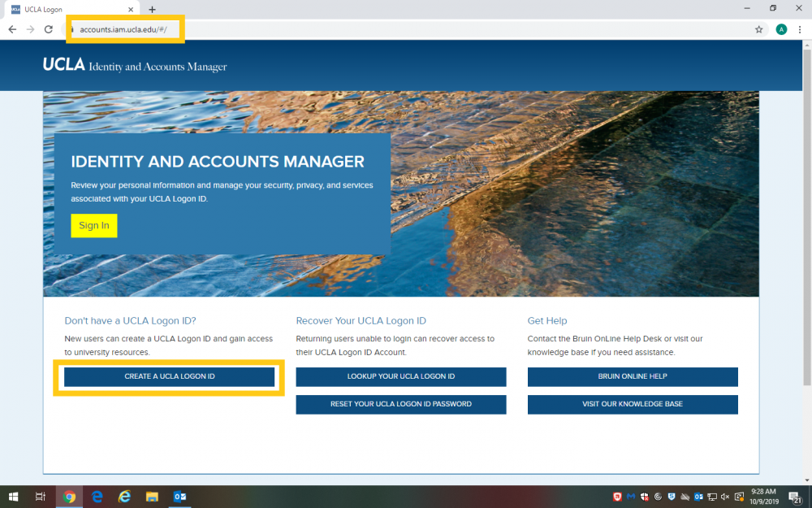Open the Chrome profile avatar A
This screenshot has width=812, height=508.
pyautogui.click(x=781, y=29)
